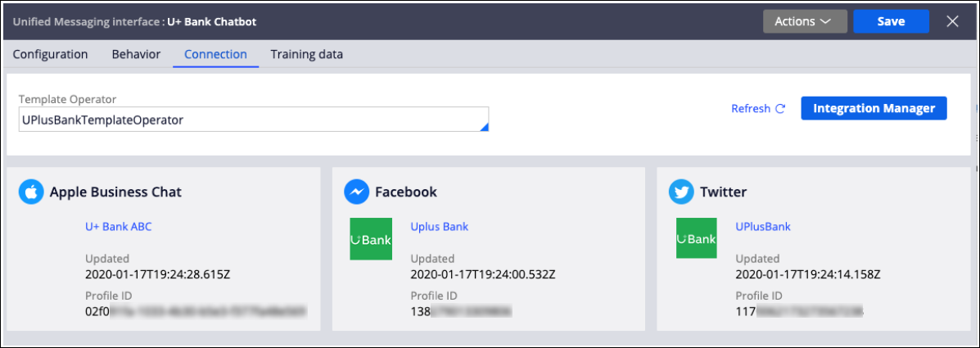
Task: Open the Behavior tab
Action: (x=136, y=55)
